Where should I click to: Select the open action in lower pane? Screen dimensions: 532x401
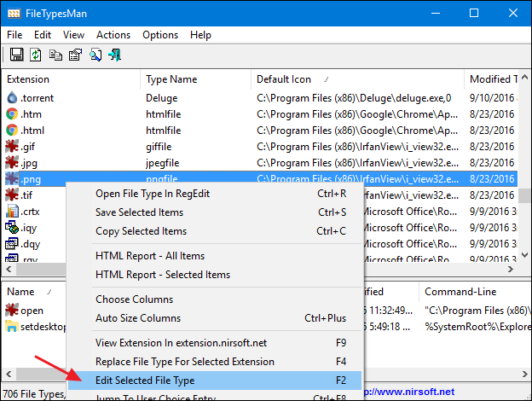click(x=32, y=311)
